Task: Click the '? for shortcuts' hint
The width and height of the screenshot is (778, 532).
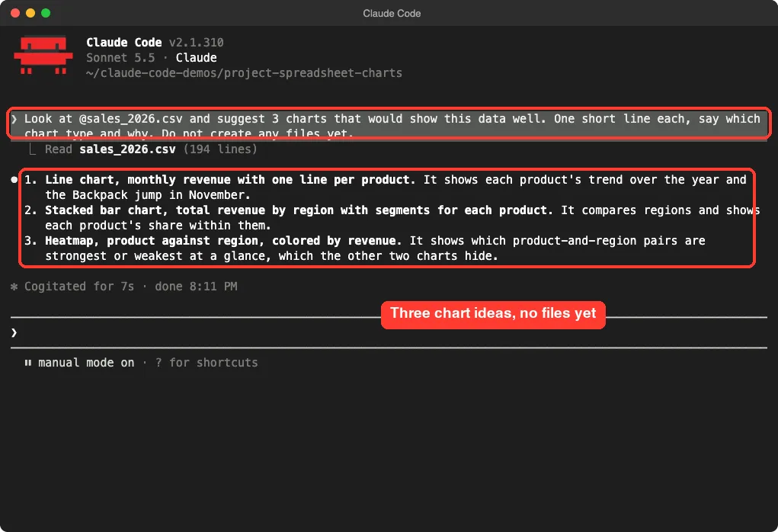Action: click(x=207, y=363)
